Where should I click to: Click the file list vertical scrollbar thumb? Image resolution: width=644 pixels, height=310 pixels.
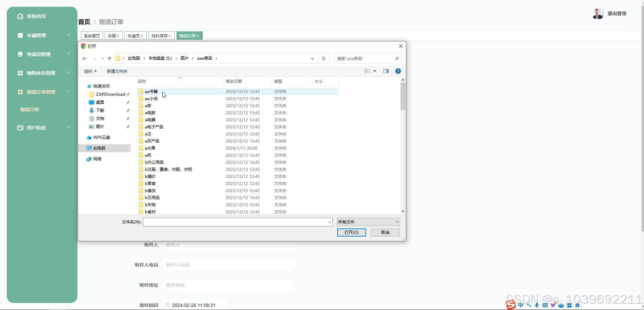tap(403, 96)
